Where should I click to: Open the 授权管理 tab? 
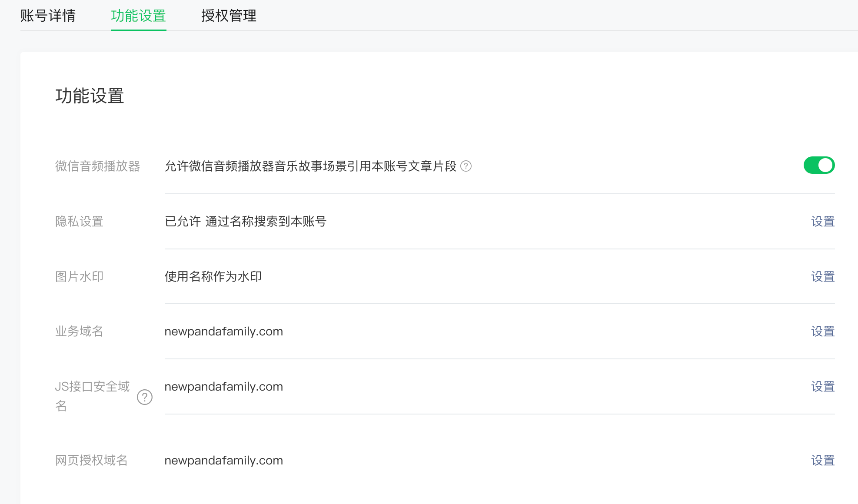229,16
